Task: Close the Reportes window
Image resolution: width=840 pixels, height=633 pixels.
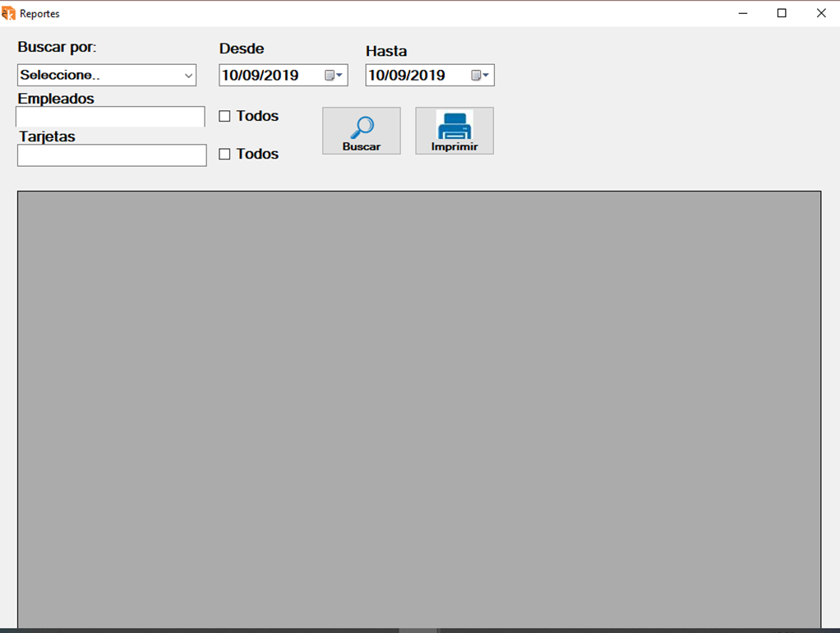Action: tap(820, 13)
